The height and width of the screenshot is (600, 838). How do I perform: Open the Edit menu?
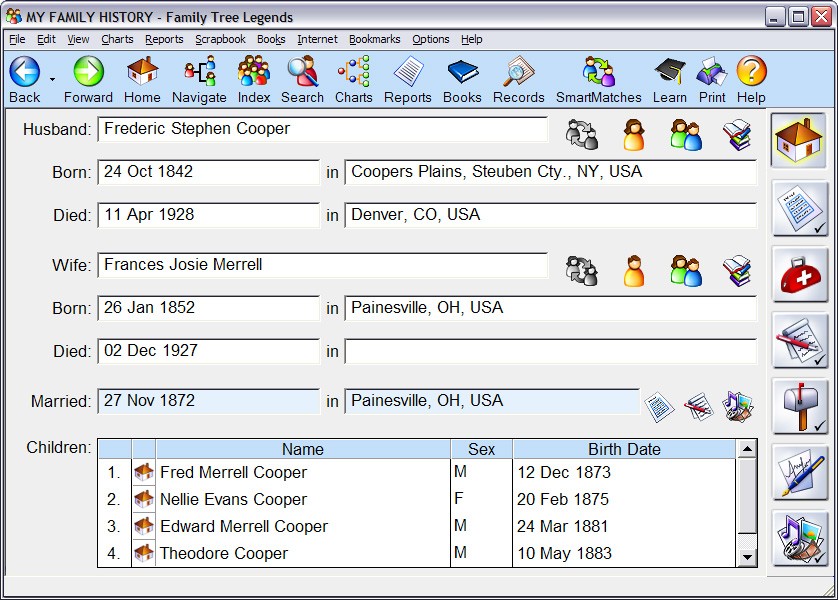[x=46, y=39]
